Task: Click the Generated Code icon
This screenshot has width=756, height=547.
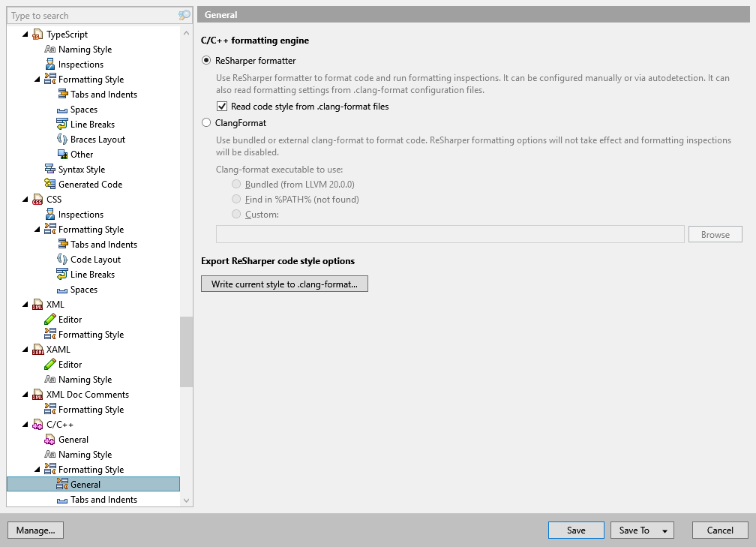Action: (x=49, y=184)
